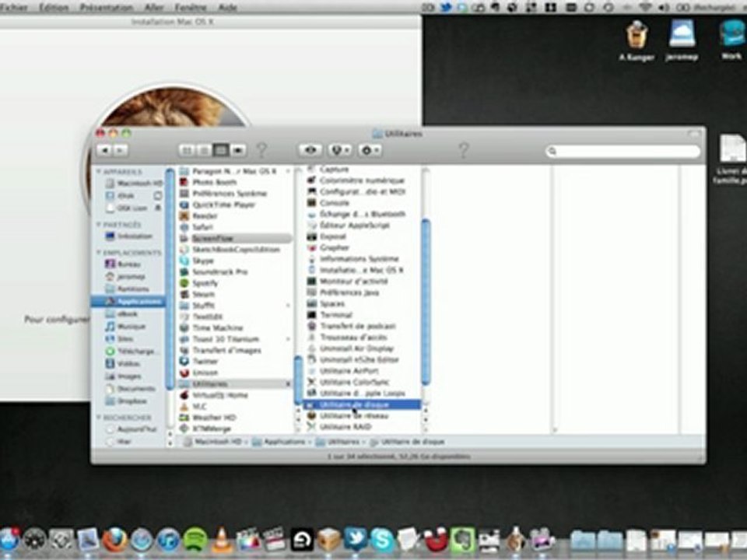The height and width of the screenshot is (560, 747).
Task: Click the Finder search field
Action: 623,152
